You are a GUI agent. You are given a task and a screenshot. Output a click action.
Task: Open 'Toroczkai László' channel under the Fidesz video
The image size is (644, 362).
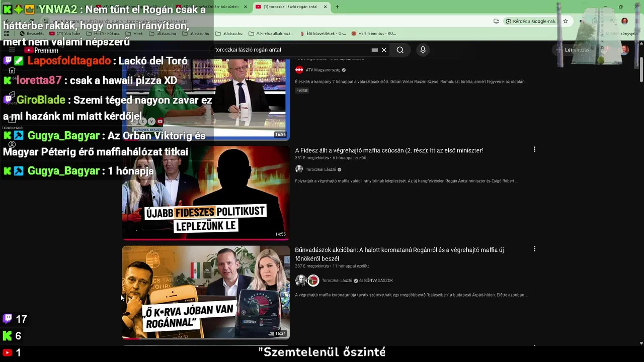click(320, 169)
